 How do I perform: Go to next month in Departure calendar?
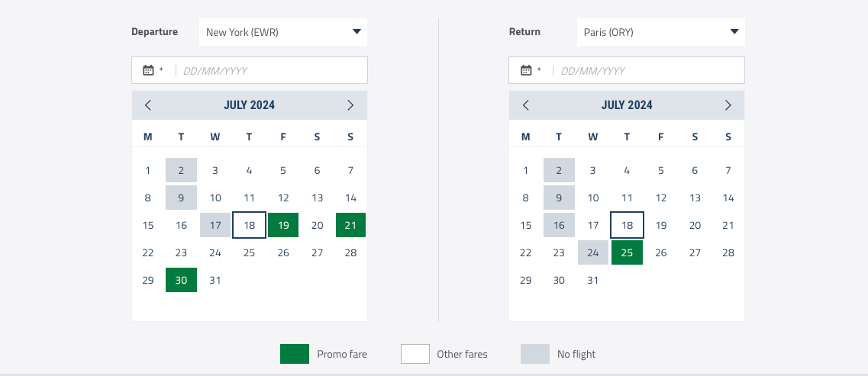350,105
